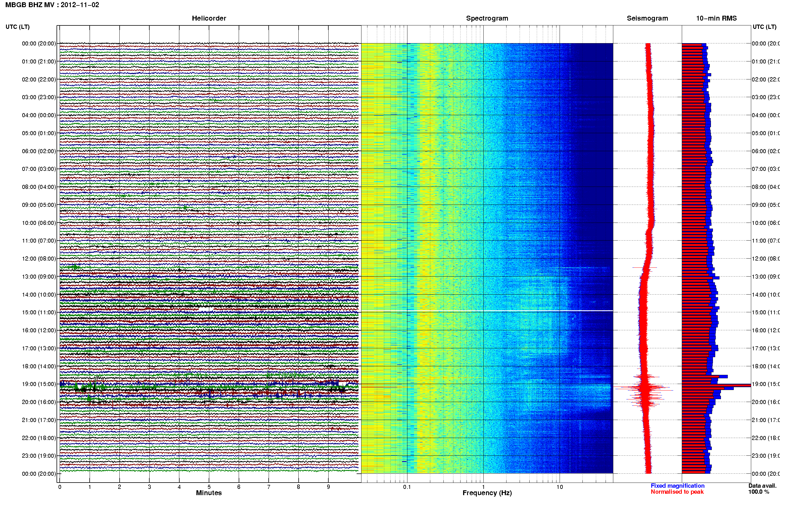
Task: Select left time label '03:00 (23:00)'
Action: pos(39,97)
